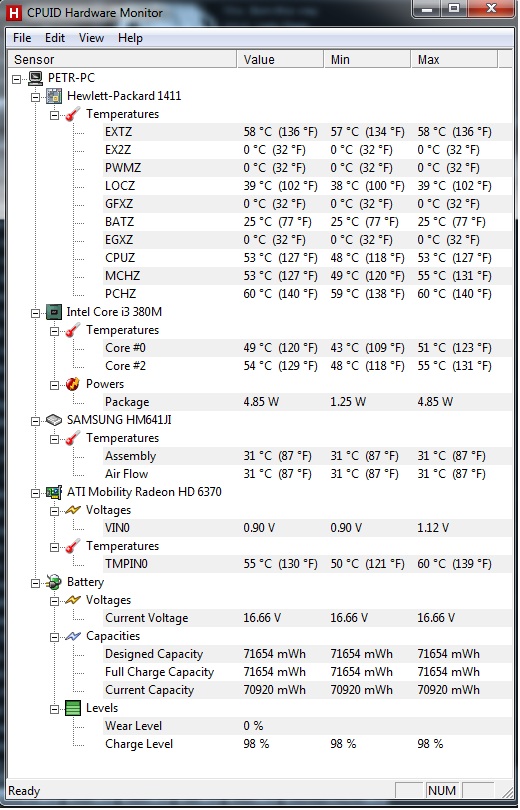Collapse the Intel Core i3 380M node
The width and height of the screenshot is (520, 810).
(36, 313)
